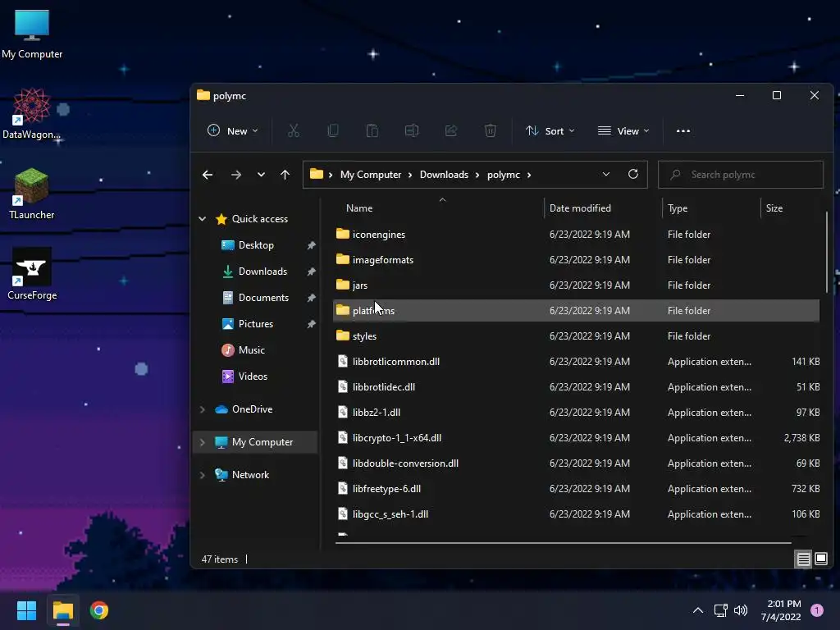Click the Rename icon in toolbar
The image size is (840, 630).
coord(412,130)
